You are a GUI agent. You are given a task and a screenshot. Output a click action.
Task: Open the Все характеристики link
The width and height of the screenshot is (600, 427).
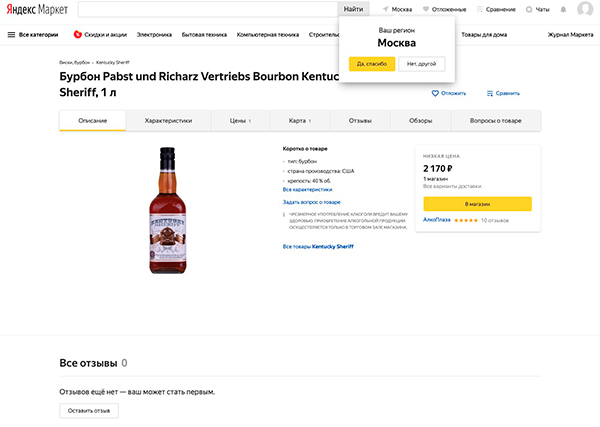(x=307, y=189)
